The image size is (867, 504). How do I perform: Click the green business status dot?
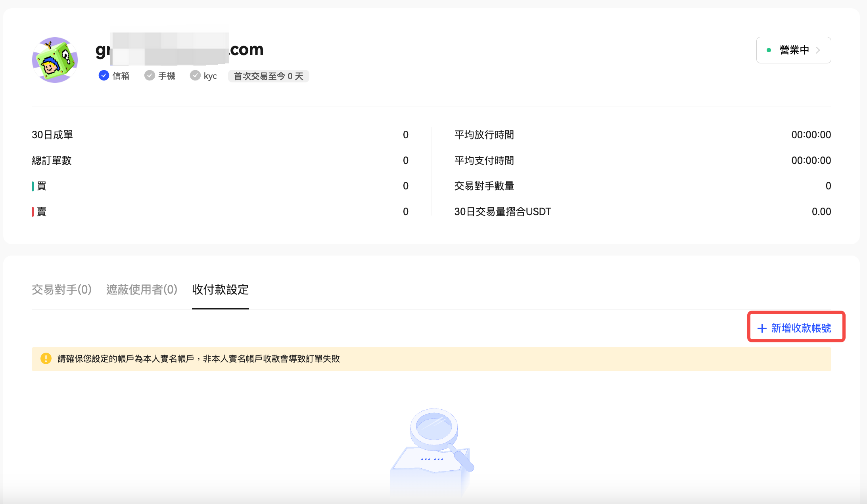coord(769,50)
